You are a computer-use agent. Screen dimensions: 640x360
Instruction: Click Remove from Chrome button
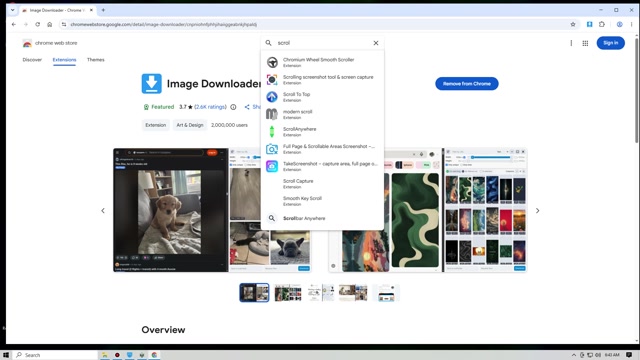467,84
